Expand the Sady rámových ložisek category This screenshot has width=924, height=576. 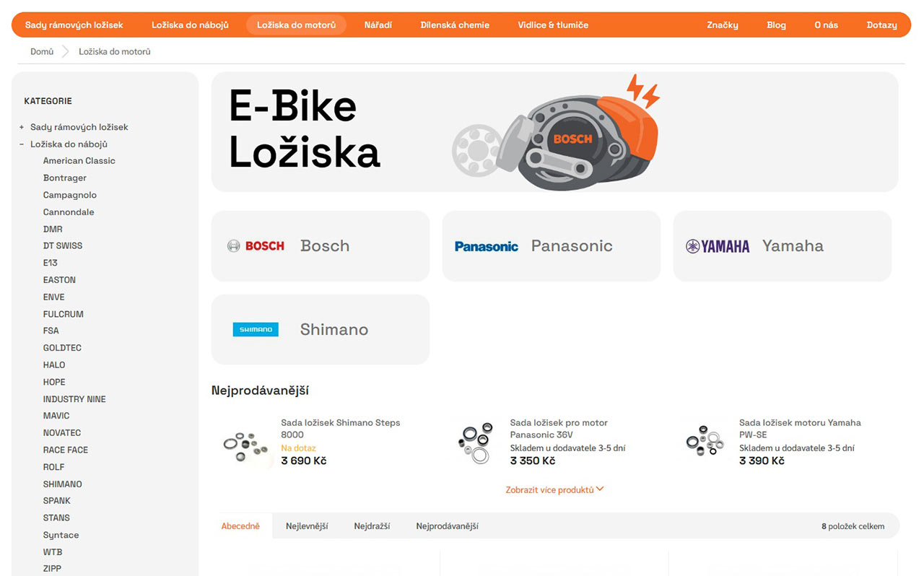tap(22, 127)
